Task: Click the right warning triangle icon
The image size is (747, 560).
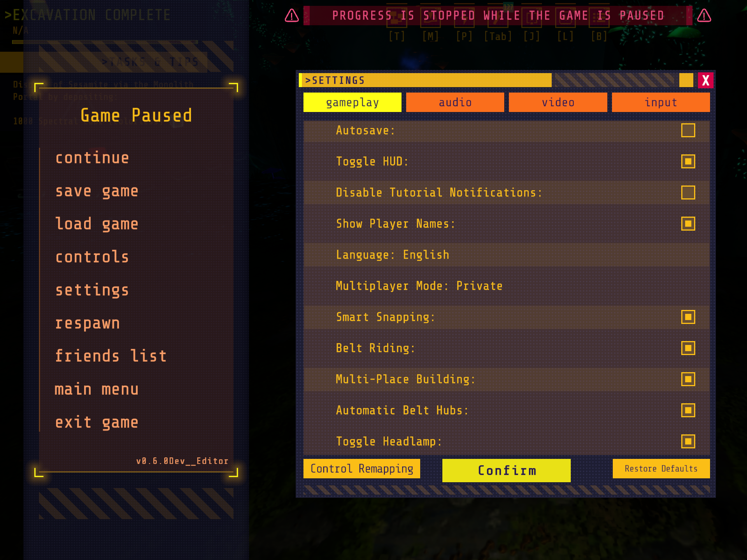Action: pyautogui.click(x=703, y=16)
